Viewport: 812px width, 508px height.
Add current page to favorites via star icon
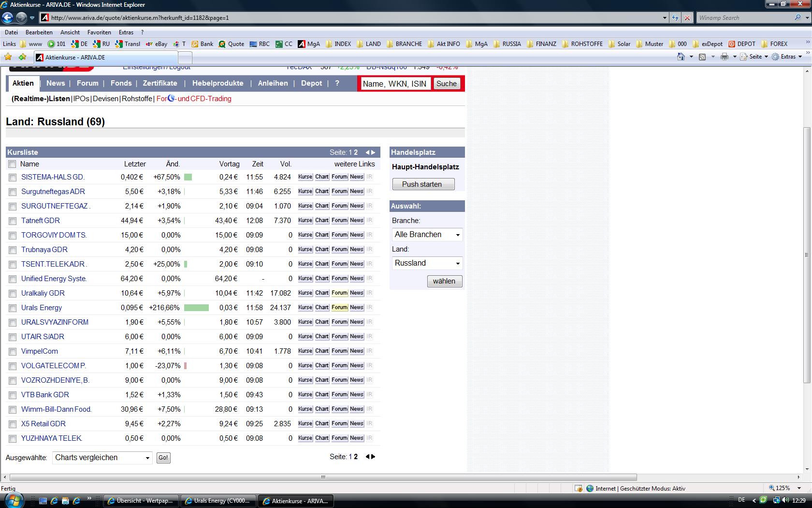(x=22, y=57)
